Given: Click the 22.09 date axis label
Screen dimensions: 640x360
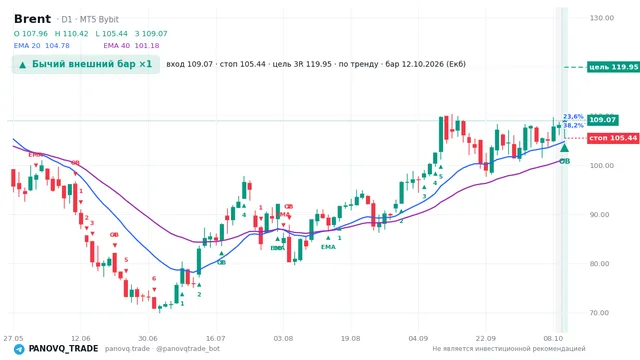Looking at the screenshot, I should (486, 338).
